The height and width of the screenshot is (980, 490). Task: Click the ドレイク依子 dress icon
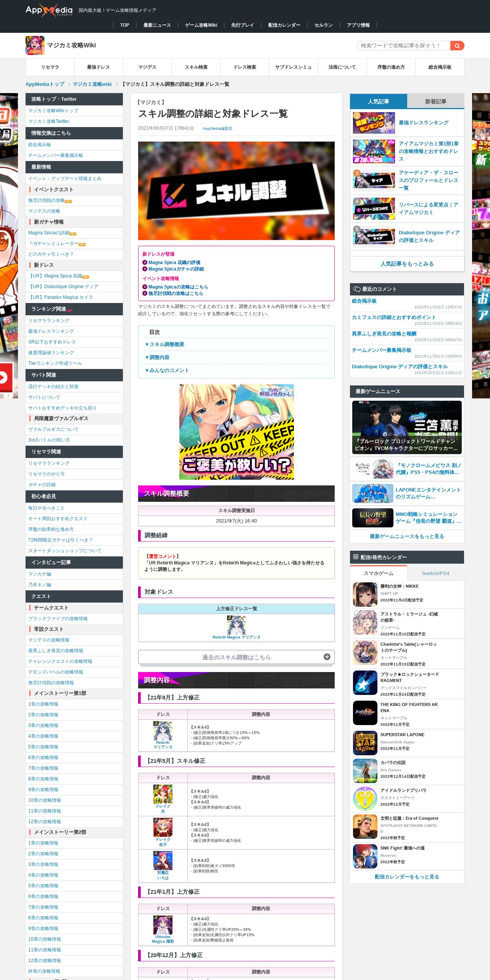163,827
